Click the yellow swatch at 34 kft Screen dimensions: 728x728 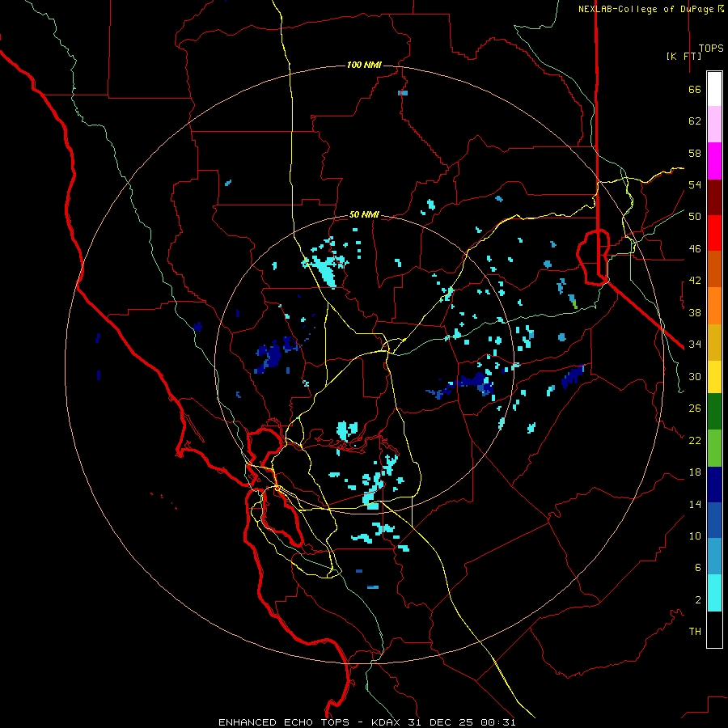714,377
